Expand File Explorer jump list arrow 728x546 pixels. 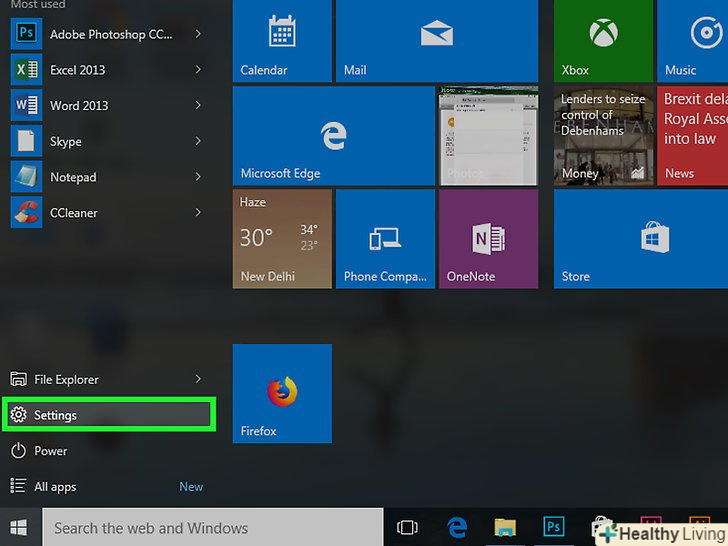198,379
